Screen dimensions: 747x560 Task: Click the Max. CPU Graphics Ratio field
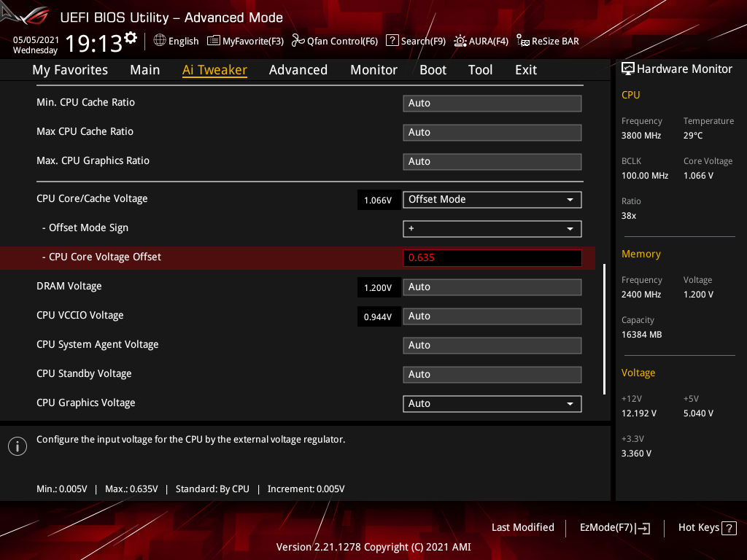click(x=492, y=161)
